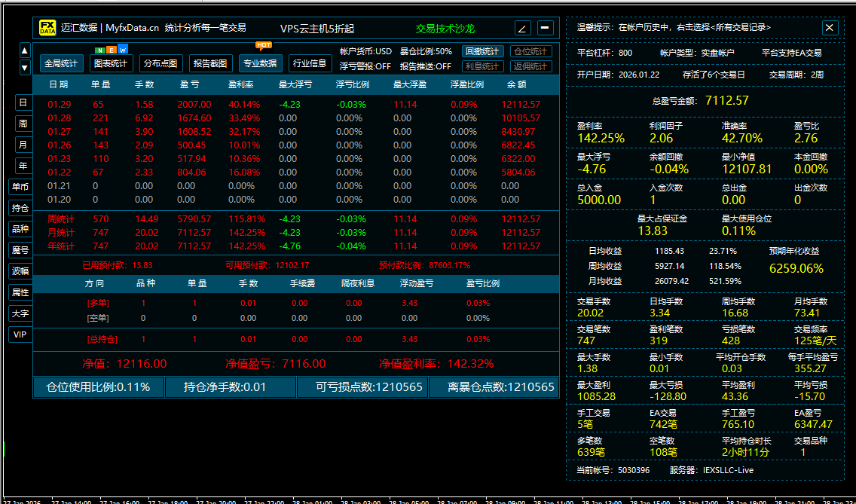
Task: Open 报告截图 report screenshot
Action: 211,63
